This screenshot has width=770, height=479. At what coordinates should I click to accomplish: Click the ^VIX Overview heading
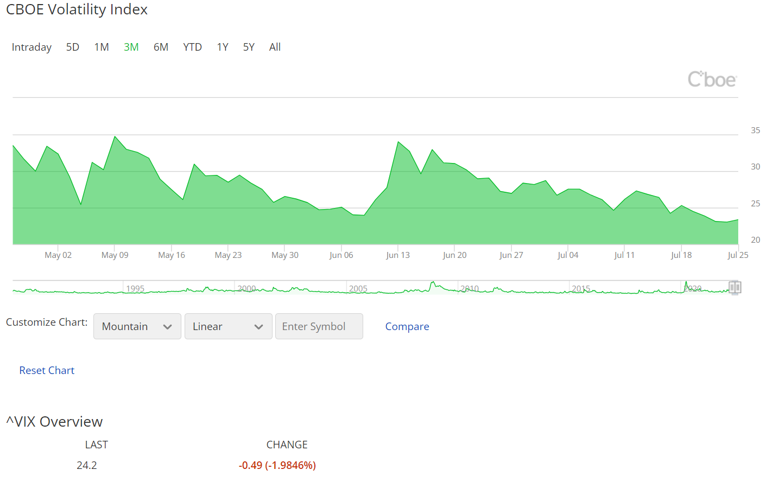[55, 422]
